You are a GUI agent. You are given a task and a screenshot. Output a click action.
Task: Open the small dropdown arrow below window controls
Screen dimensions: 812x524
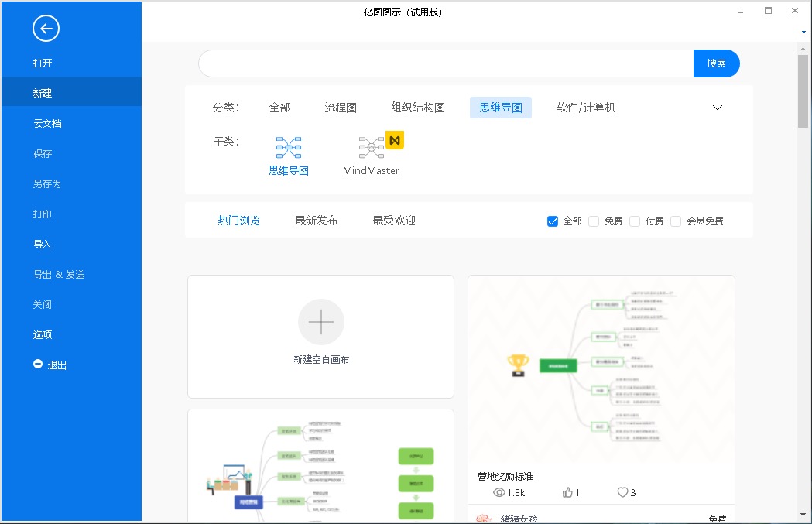coord(803,32)
